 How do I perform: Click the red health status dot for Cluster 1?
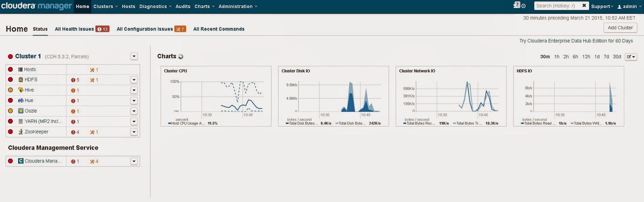pyautogui.click(x=10, y=56)
